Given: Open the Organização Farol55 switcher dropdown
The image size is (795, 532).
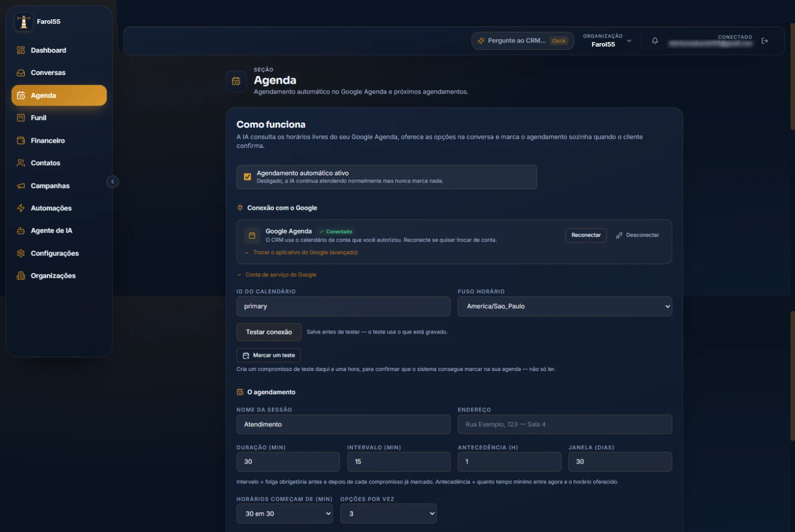Looking at the screenshot, I should tap(607, 41).
